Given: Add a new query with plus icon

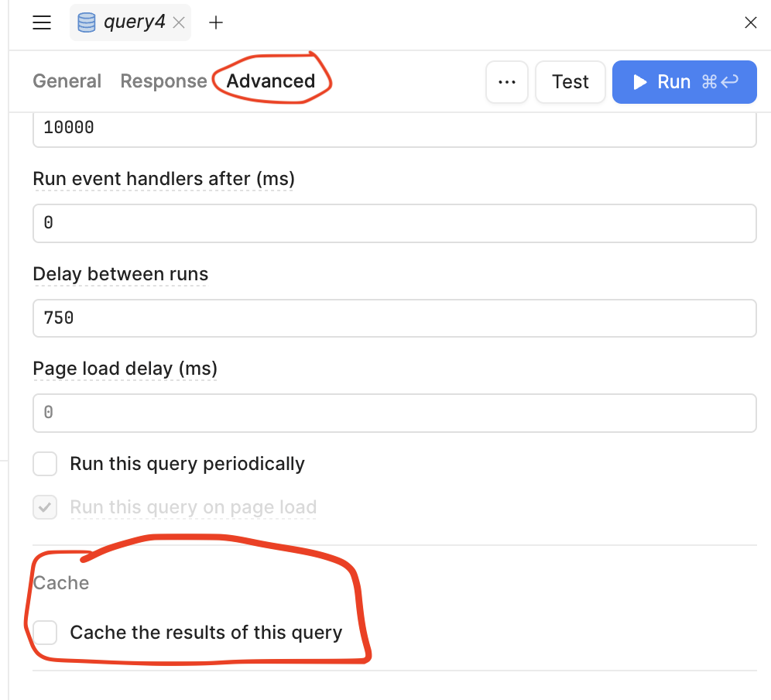Looking at the screenshot, I should point(216,23).
